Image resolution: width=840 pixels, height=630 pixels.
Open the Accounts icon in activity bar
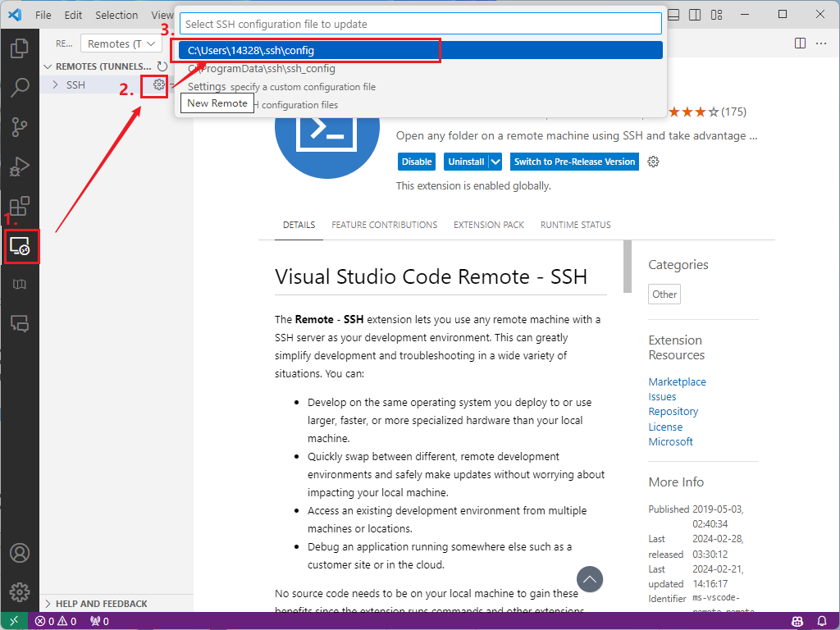[x=20, y=553]
